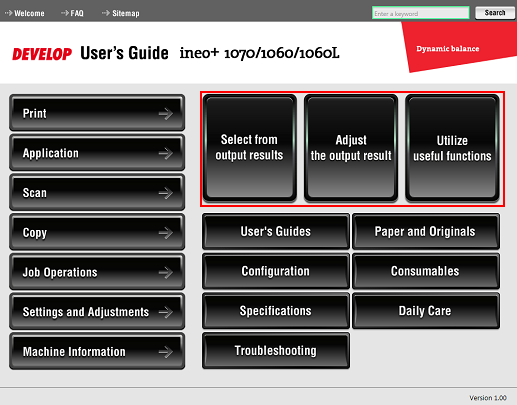Click the keyword search input field
The width and height of the screenshot is (517, 405).
coord(421,13)
